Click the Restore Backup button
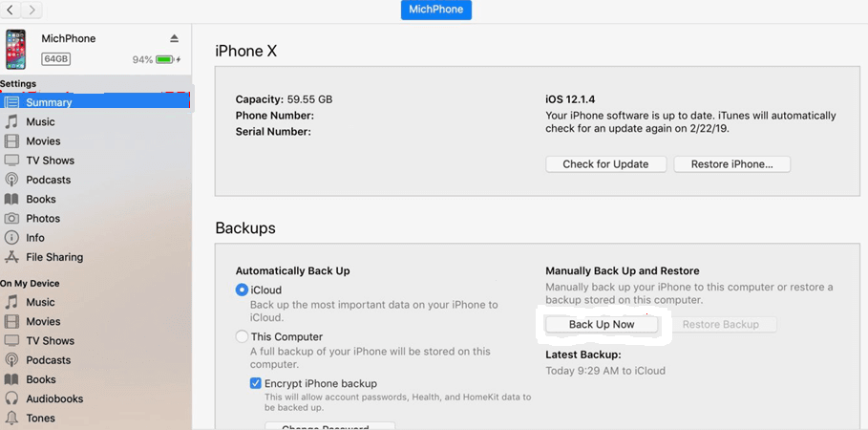This screenshot has height=430, width=868. [x=720, y=325]
